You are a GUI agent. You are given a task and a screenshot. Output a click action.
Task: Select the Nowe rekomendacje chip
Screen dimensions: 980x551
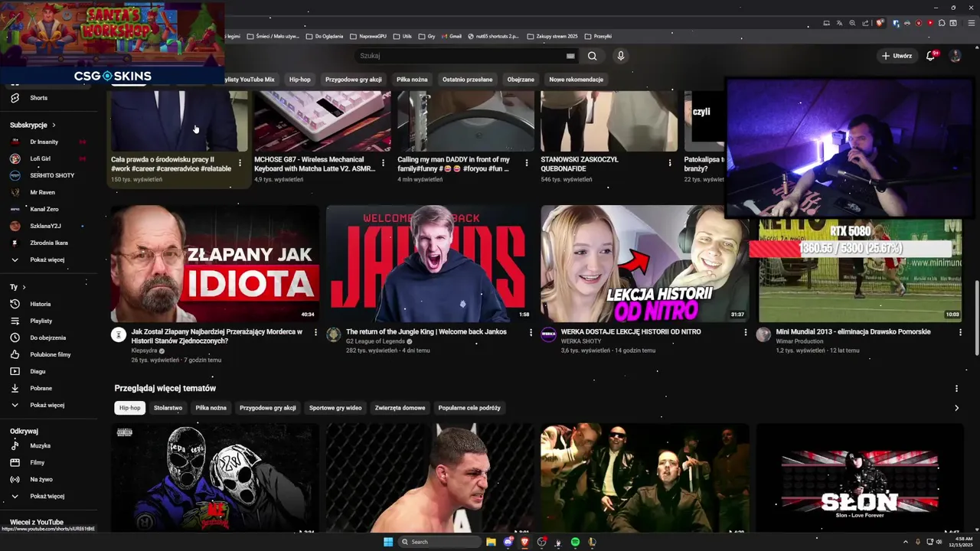(x=577, y=80)
